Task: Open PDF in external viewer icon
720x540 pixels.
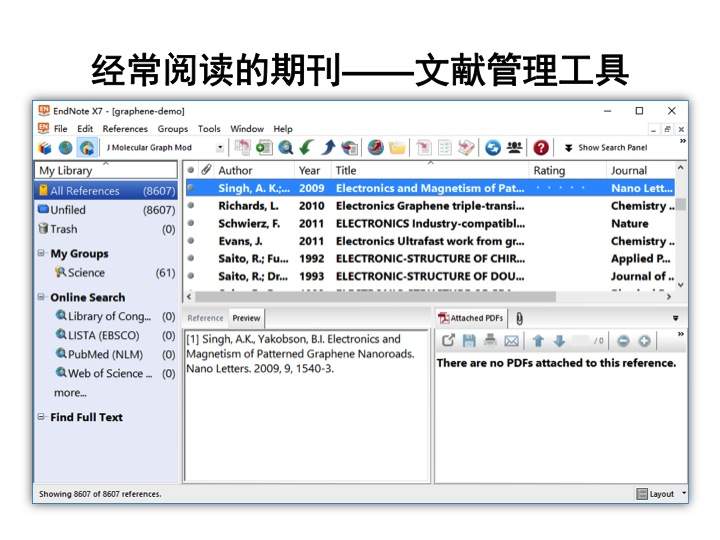Action: [x=448, y=341]
